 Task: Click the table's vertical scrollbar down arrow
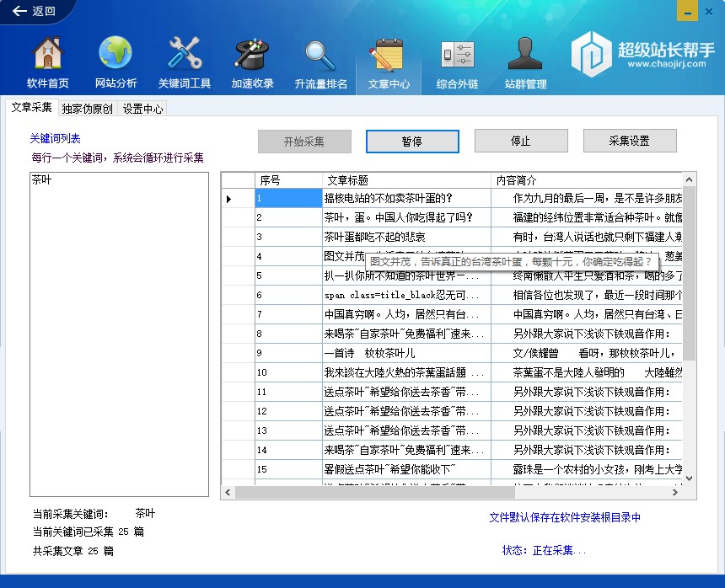tap(690, 478)
